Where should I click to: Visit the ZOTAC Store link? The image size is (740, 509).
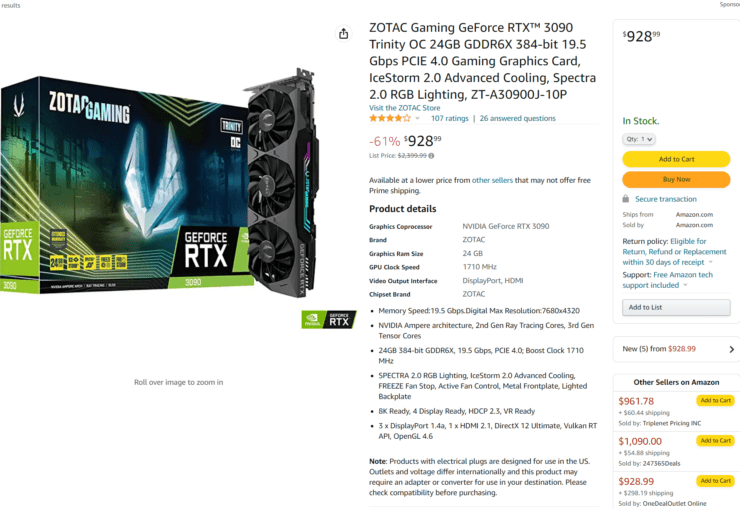click(404, 108)
